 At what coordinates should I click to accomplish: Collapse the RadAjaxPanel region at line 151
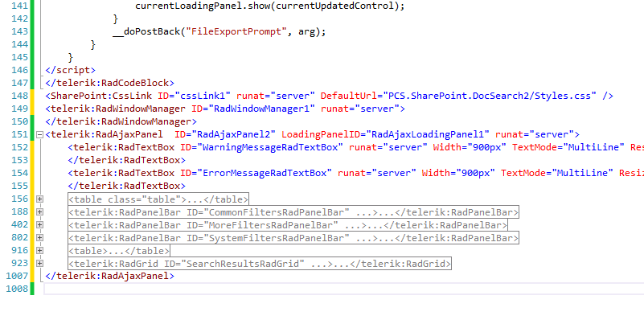click(x=40, y=134)
